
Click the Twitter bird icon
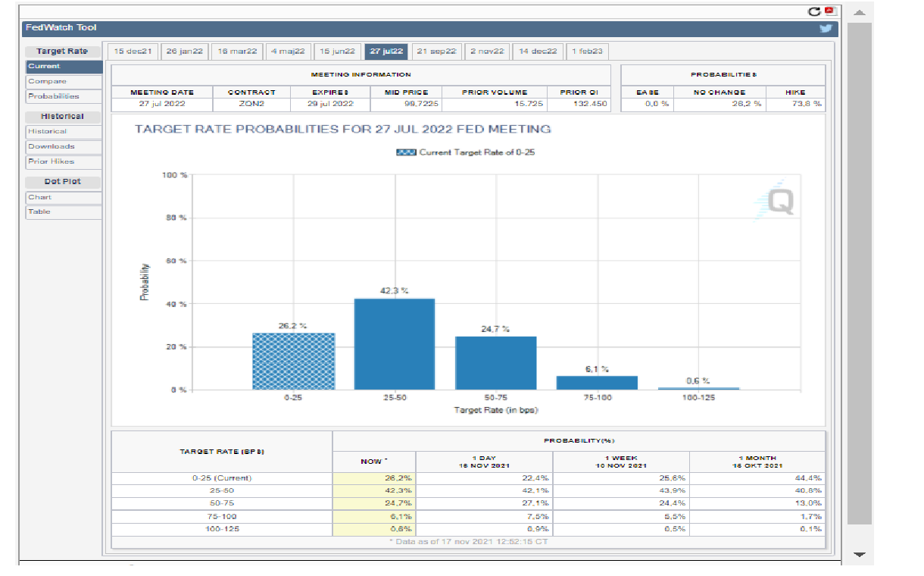(x=826, y=29)
